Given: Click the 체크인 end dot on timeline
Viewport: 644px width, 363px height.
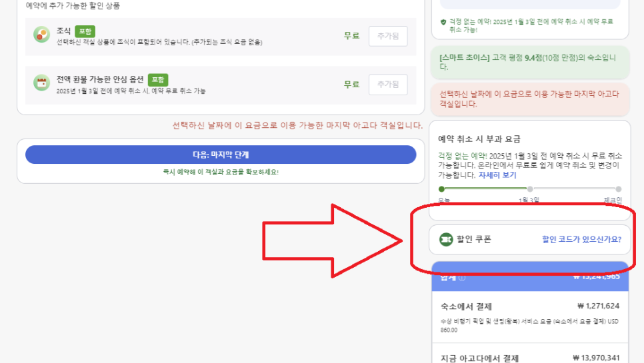Looking at the screenshot, I should point(619,189).
